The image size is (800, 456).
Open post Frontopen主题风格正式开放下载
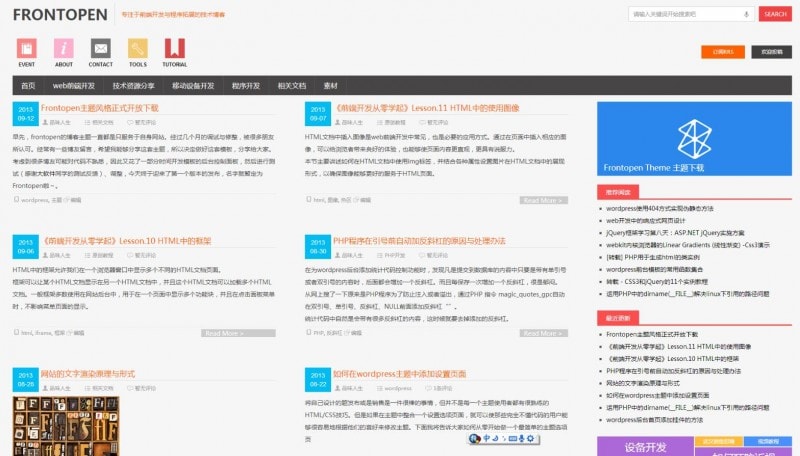(99, 108)
